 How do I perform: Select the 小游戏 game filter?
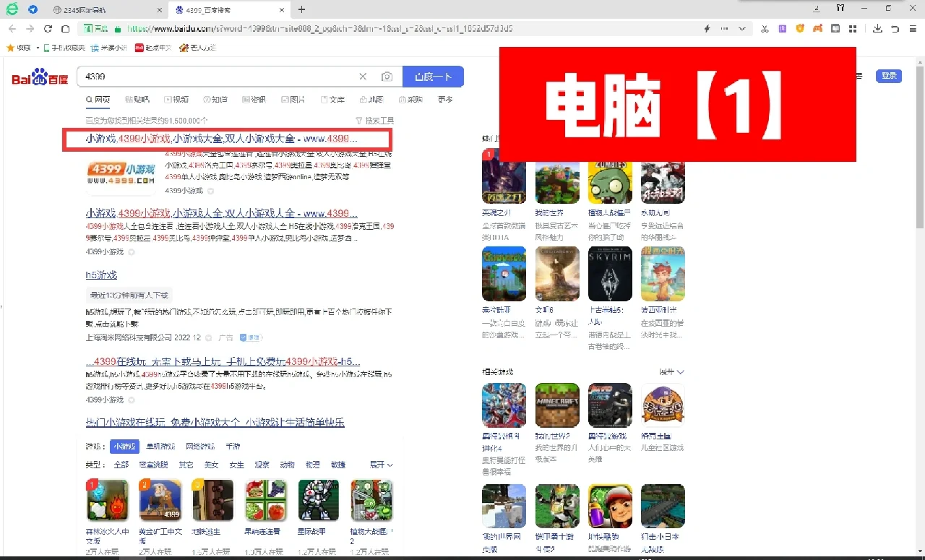[124, 447]
